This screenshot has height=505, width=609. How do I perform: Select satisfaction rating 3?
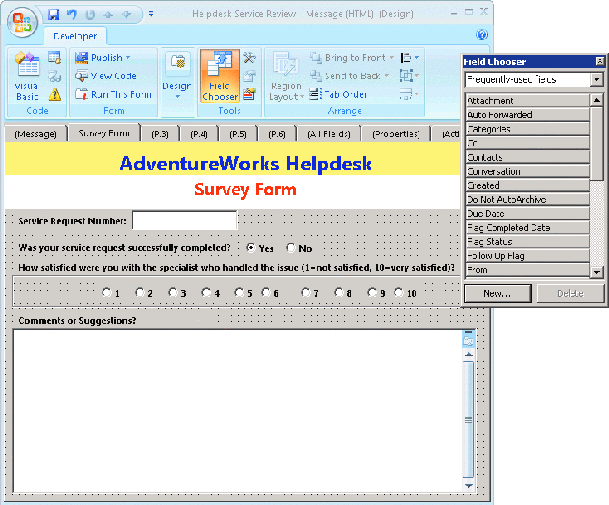(172, 293)
